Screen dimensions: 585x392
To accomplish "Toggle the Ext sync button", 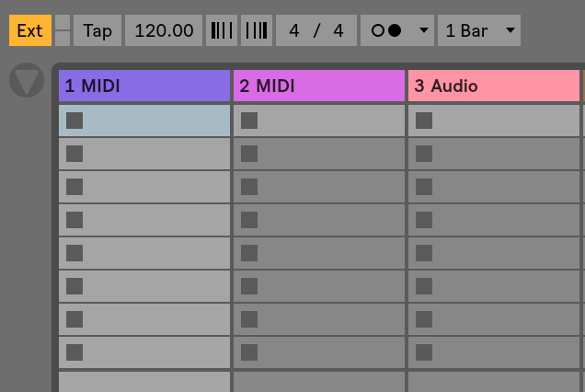I will [30, 30].
